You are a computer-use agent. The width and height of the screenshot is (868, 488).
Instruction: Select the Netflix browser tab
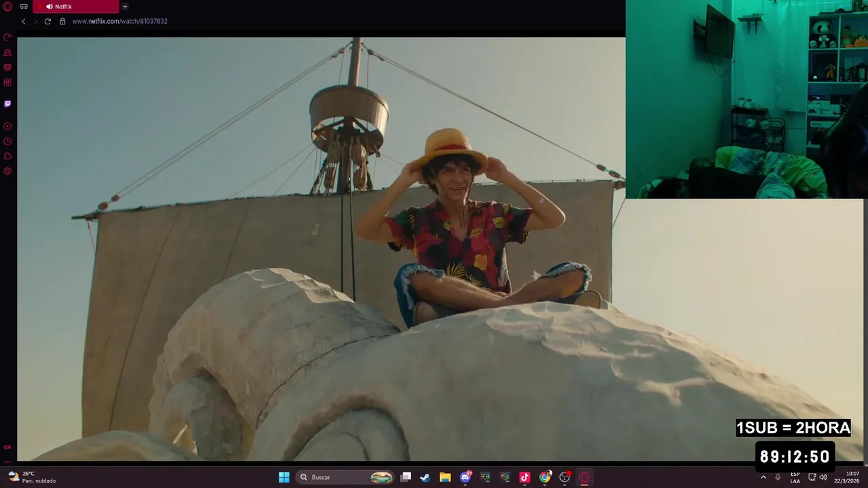[x=76, y=7]
